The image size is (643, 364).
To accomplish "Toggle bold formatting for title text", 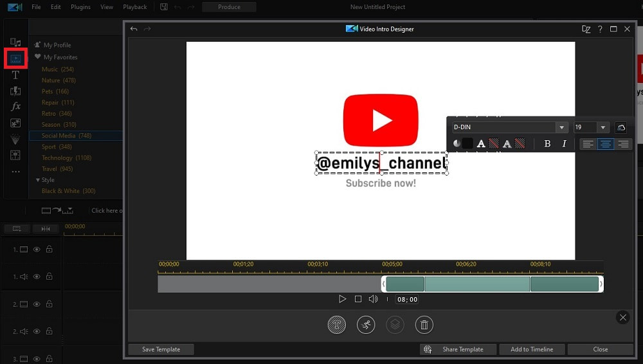I will point(547,143).
